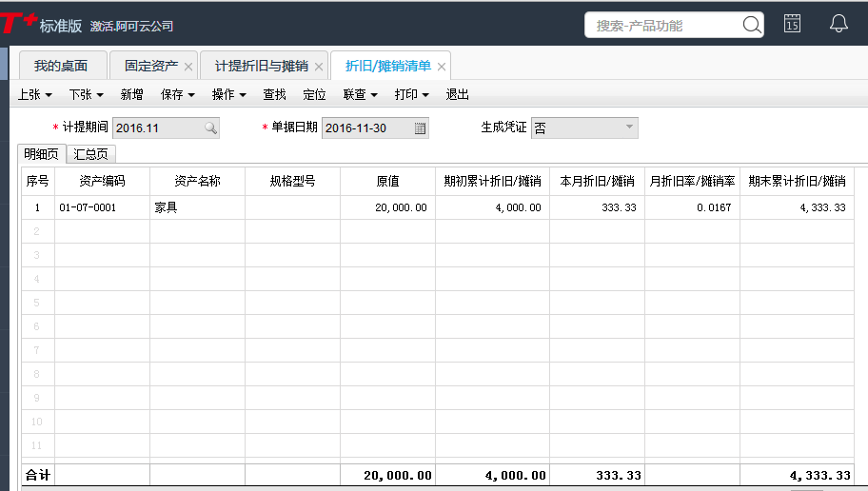868x491 pixels.
Task: Switch to the 汇总页 tab
Action: tap(90, 154)
